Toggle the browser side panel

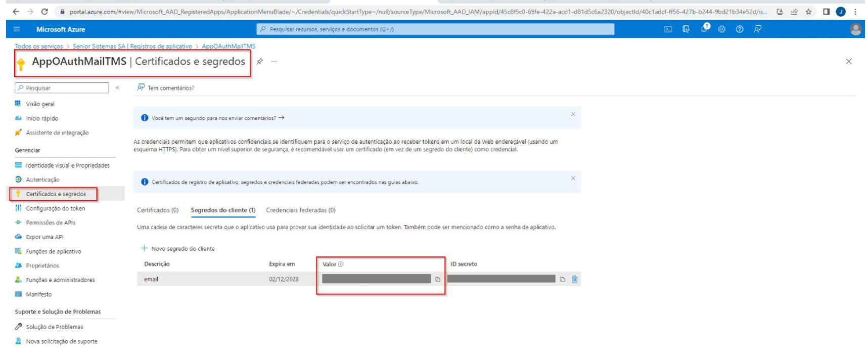click(x=826, y=12)
